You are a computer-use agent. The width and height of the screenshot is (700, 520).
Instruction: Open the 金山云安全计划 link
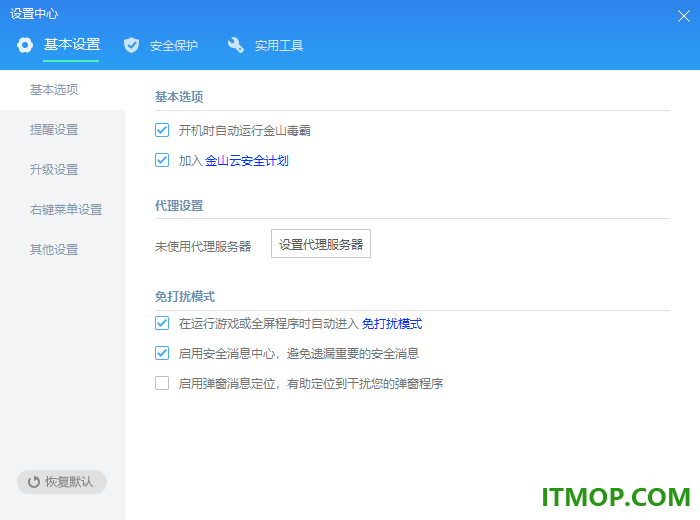pyautogui.click(x=247, y=161)
